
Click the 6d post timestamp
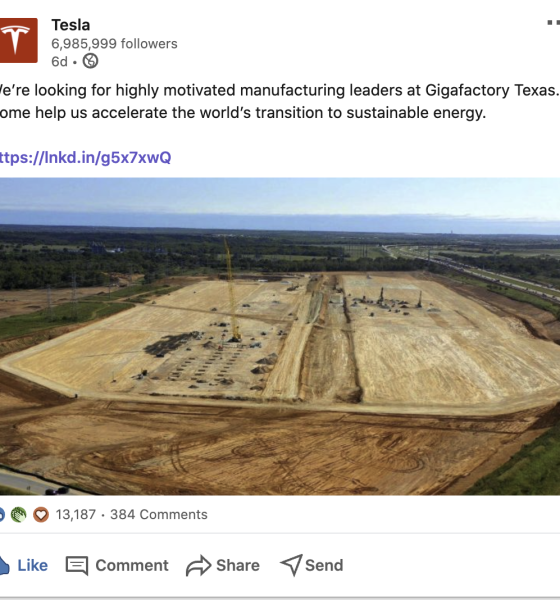59,62
